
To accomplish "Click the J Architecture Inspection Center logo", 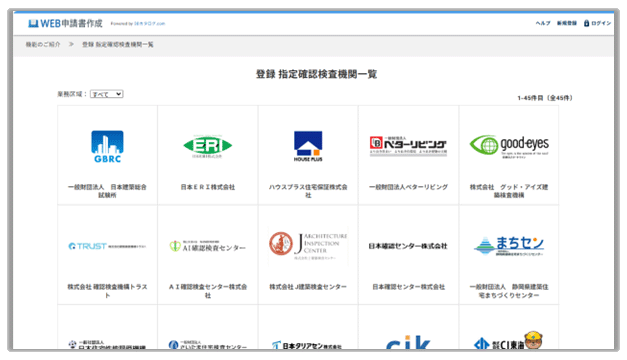I will coord(308,246).
